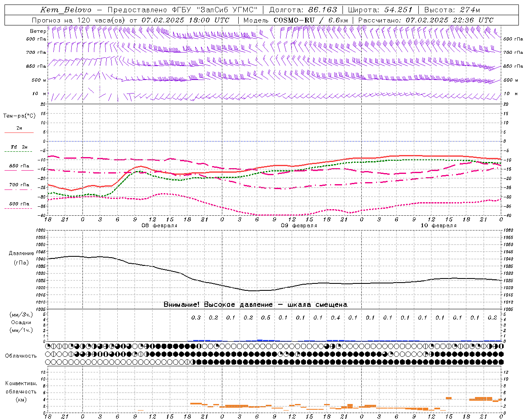The width and height of the screenshot is (525, 420).
Task: Click the 0.3 precipitation value
Action: tap(196, 317)
